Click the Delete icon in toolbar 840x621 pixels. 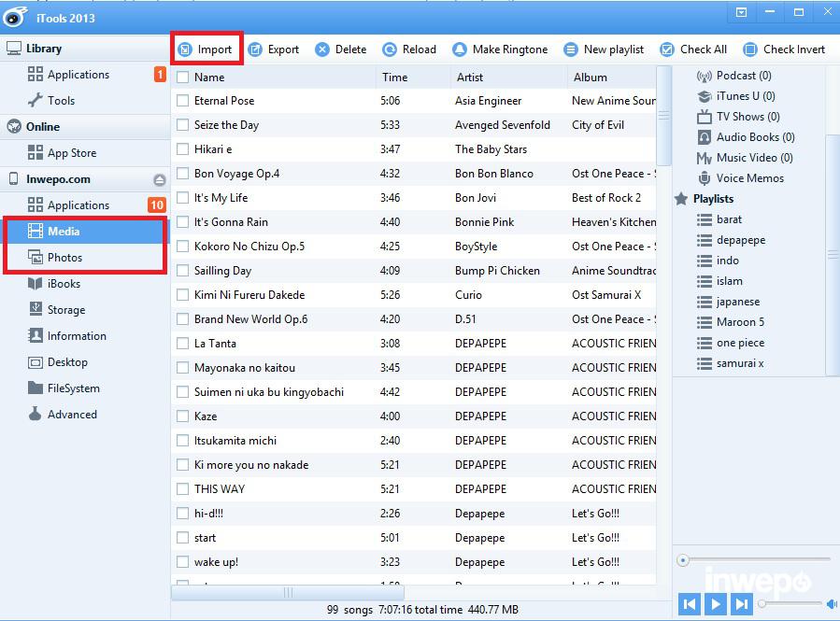coord(322,49)
